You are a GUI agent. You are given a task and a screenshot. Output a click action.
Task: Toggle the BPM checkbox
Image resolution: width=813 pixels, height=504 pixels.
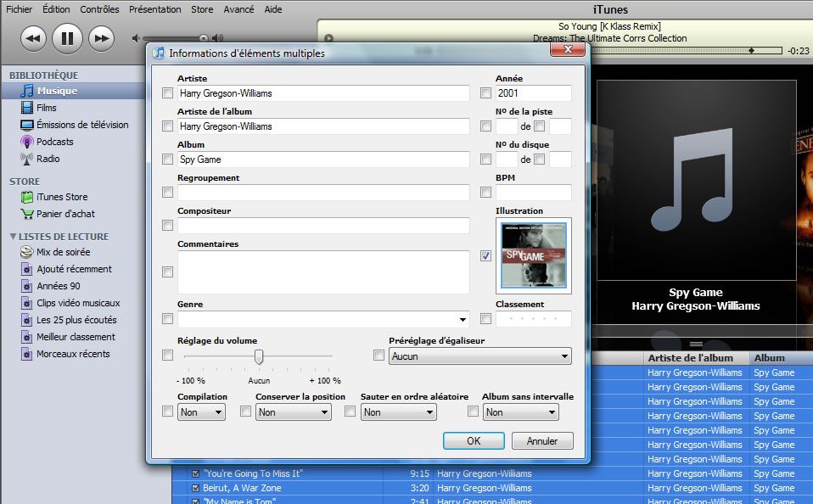tap(485, 193)
